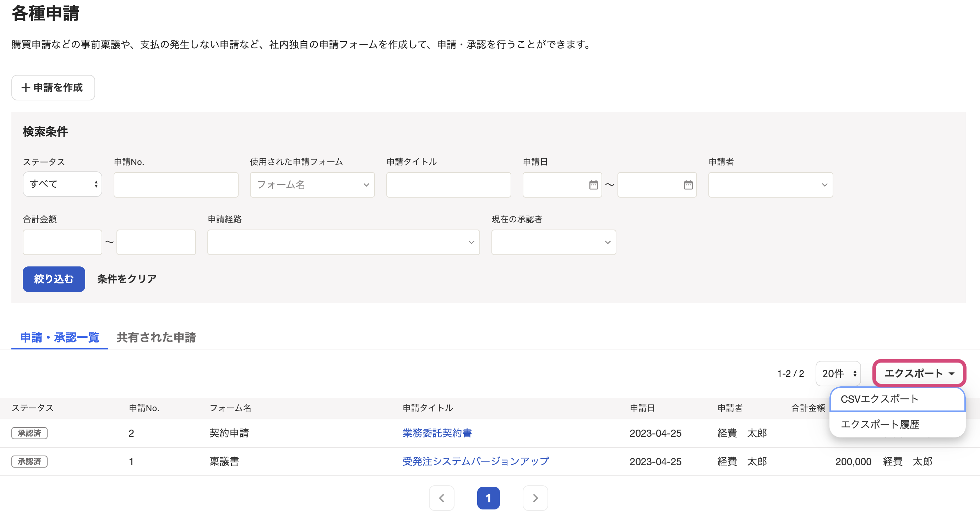Focus the 合計金額 minimum amount field
The height and width of the screenshot is (513, 980).
coord(62,242)
